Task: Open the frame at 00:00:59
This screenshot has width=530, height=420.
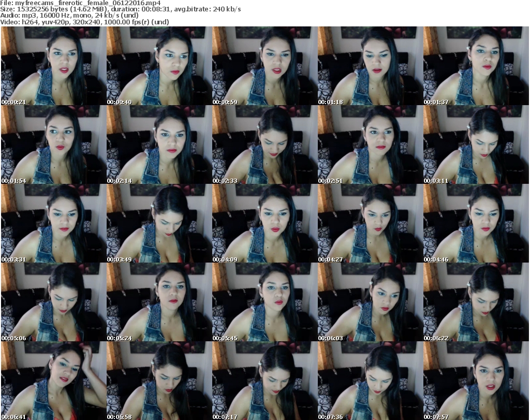Action: tap(264, 66)
